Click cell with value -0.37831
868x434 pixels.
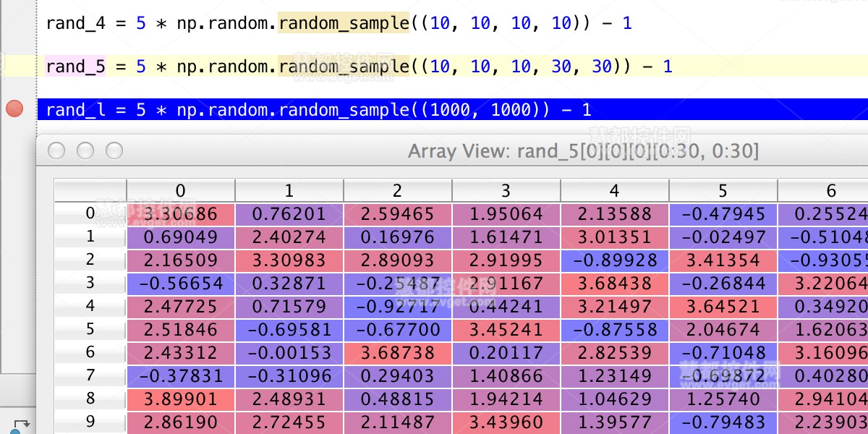(181, 376)
